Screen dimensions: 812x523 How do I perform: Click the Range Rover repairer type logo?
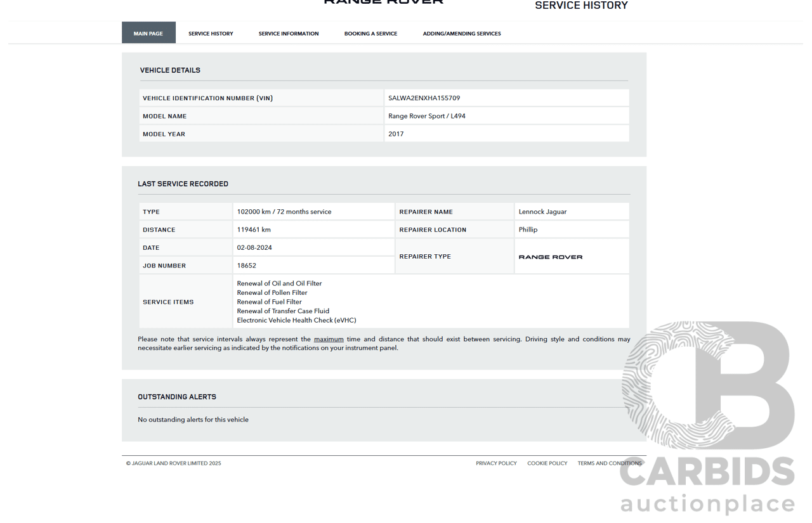pos(550,257)
